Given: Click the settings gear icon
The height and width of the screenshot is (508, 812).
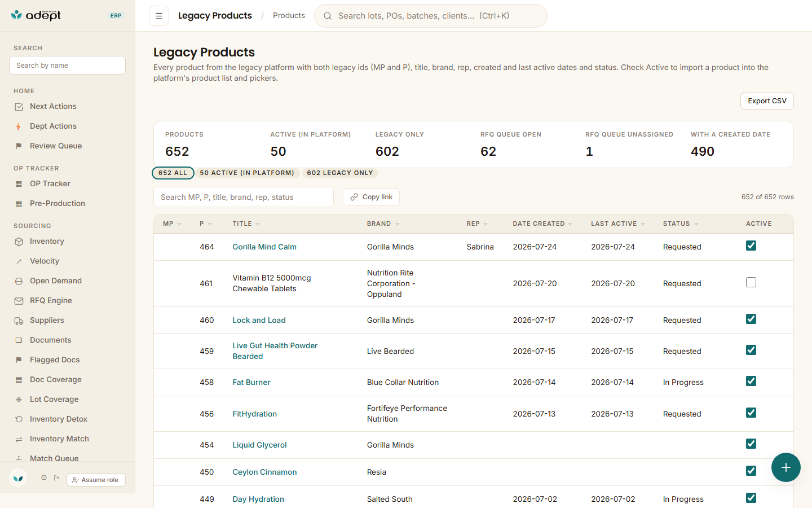Looking at the screenshot, I should click(x=44, y=478).
